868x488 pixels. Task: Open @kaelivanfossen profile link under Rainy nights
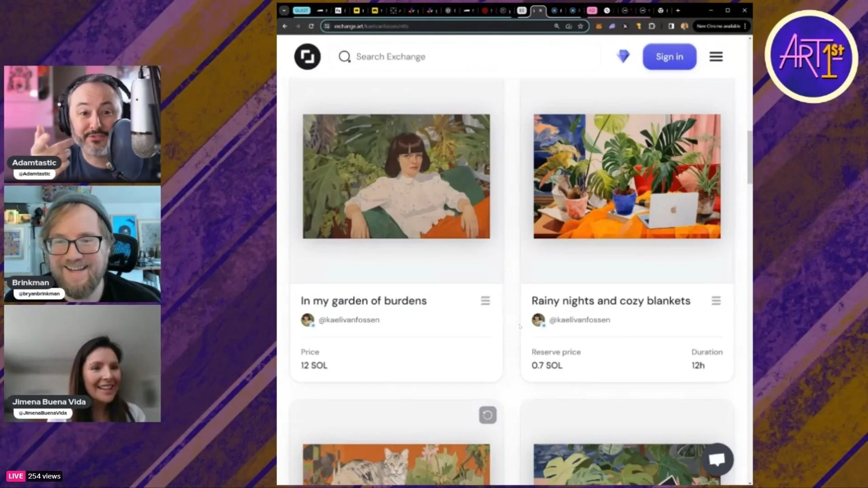tap(579, 320)
